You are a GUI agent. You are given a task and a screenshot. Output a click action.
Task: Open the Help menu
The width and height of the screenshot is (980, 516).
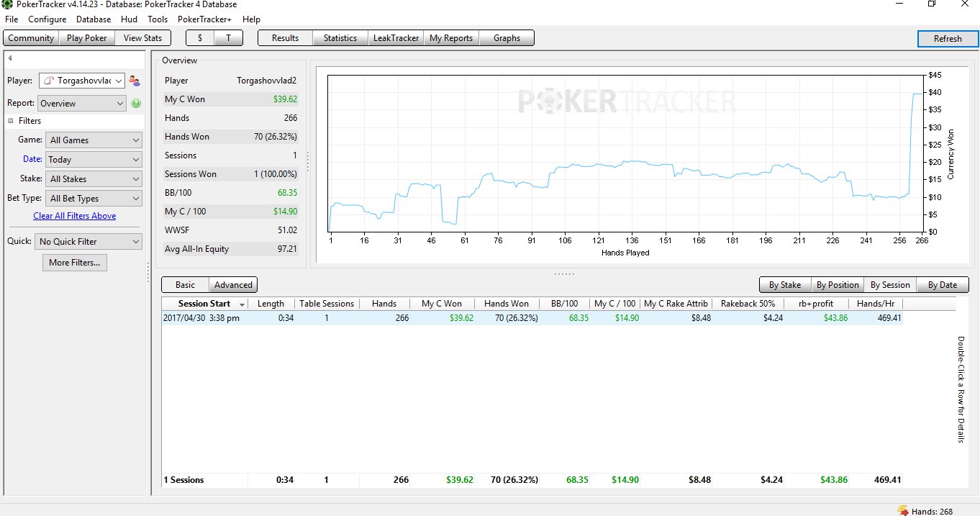point(251,19)
